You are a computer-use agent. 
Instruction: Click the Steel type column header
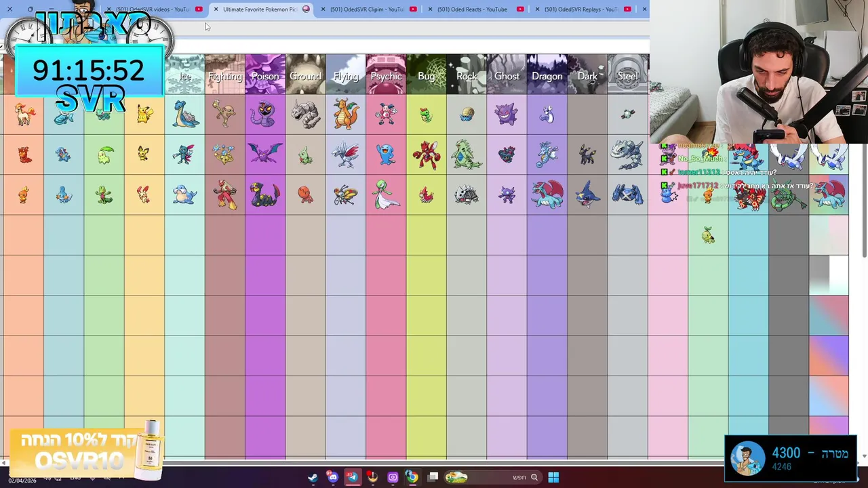pos(628,74)
